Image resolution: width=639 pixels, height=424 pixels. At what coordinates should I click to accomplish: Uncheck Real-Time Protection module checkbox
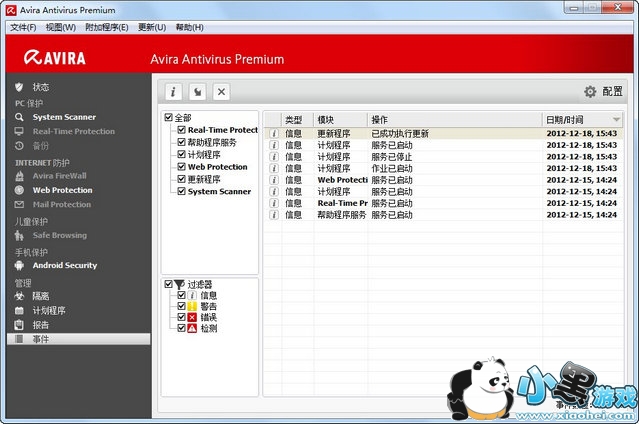point(181,130)
